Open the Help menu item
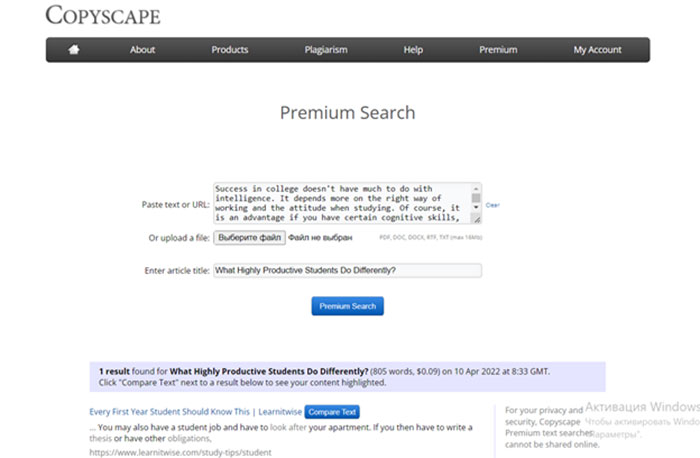The image size is (700, 458). [x=413, y=50]
